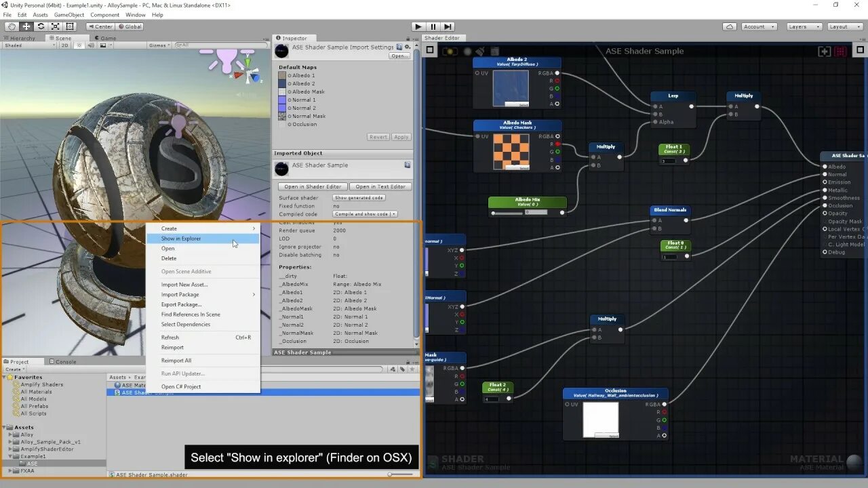
Task: Select Show in Explorer menu item
Action: tap(203, 239)
